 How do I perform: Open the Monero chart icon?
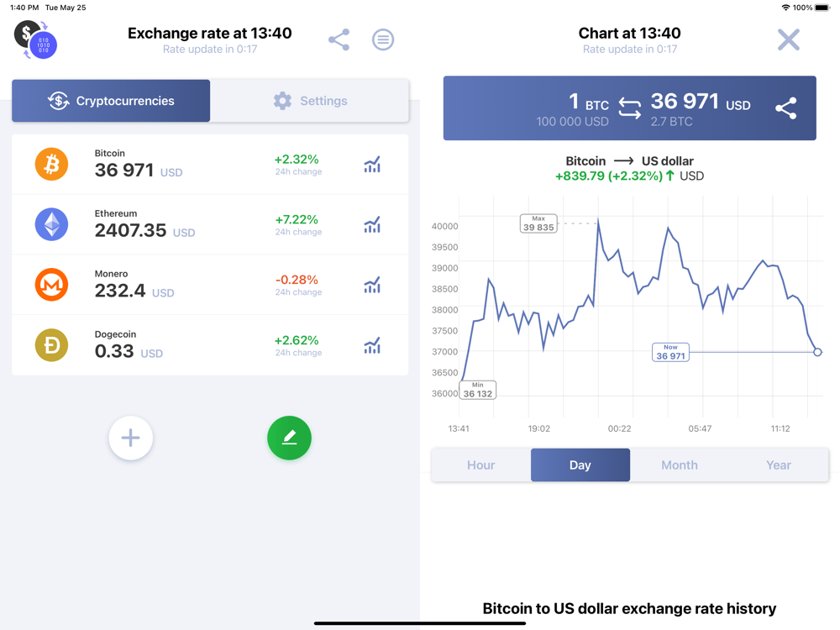[372, 285]
